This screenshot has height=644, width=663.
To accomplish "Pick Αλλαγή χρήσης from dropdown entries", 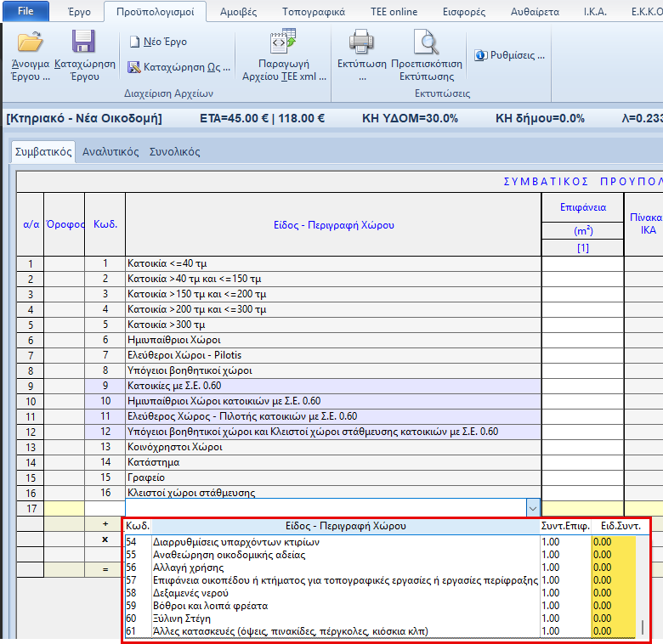I will (187, 568).
